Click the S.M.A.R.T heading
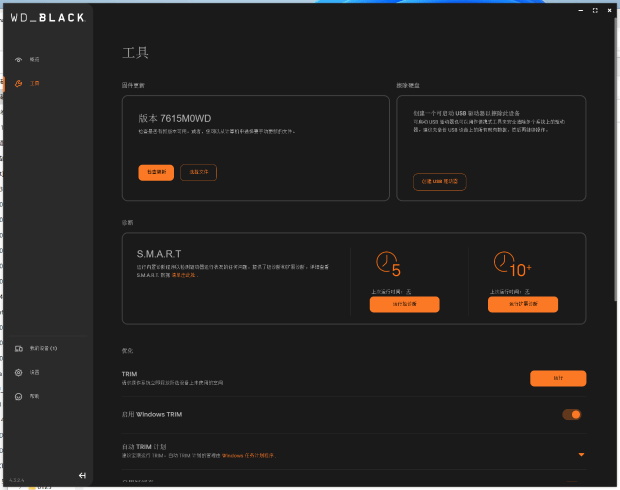This screenshot has height=490, width=620. pos(159,254)
